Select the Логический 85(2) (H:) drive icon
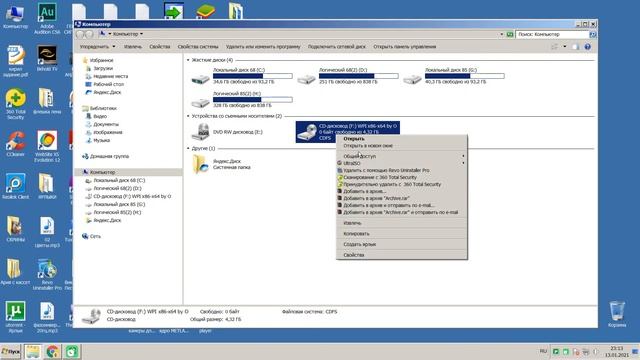Screen dimensions: 640x360 pos(200,101)
